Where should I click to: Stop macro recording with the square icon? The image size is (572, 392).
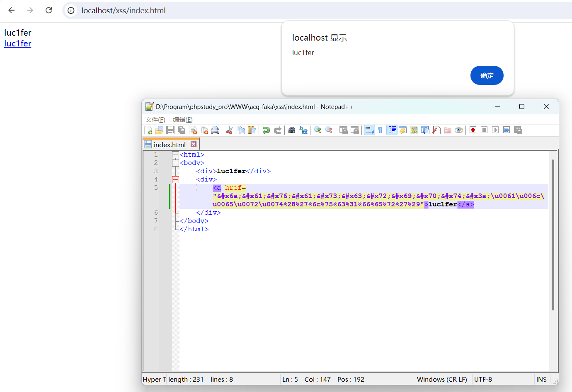[x=484, y=130]
